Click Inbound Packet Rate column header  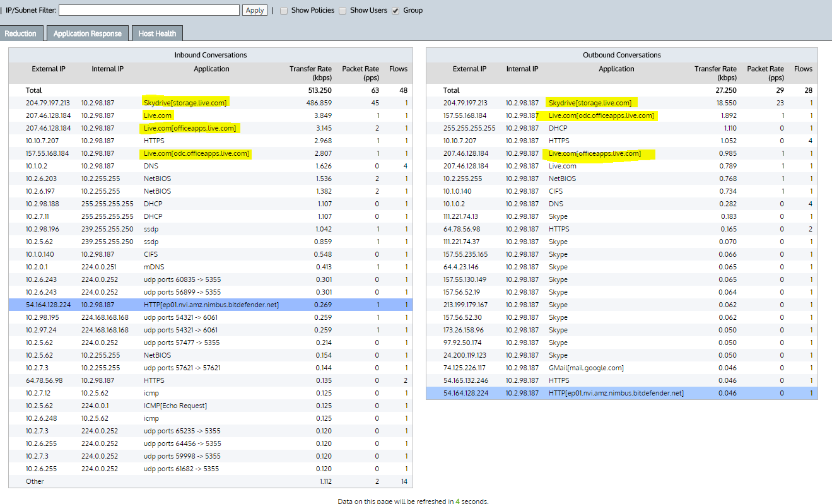click(360, 73)
